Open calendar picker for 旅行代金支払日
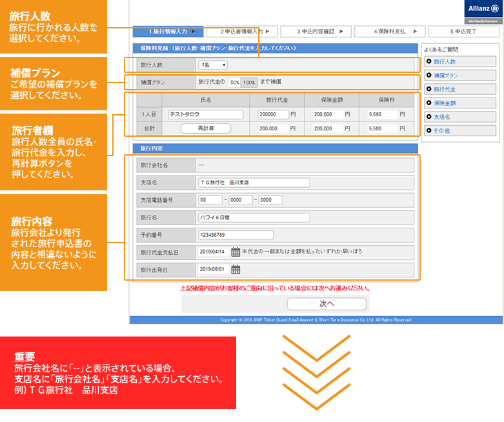504x422 pixels. coord(236,252)
